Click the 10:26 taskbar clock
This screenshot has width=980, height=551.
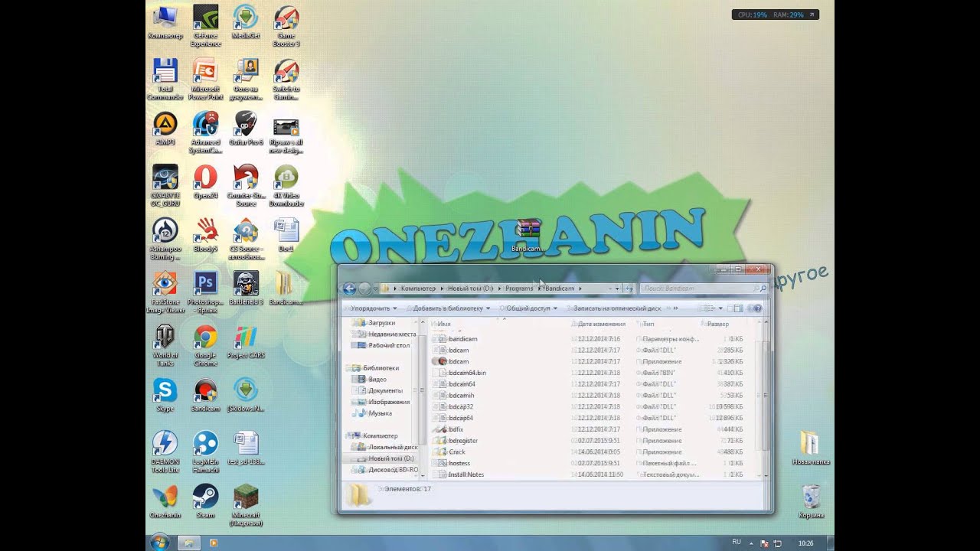tap(806, 543)
